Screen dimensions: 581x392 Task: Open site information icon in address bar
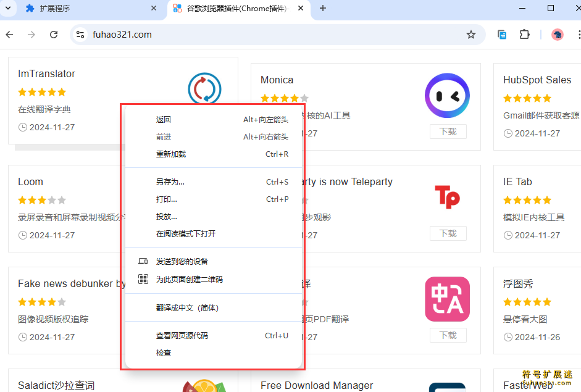pyautogui.click(x=80, y=35)
